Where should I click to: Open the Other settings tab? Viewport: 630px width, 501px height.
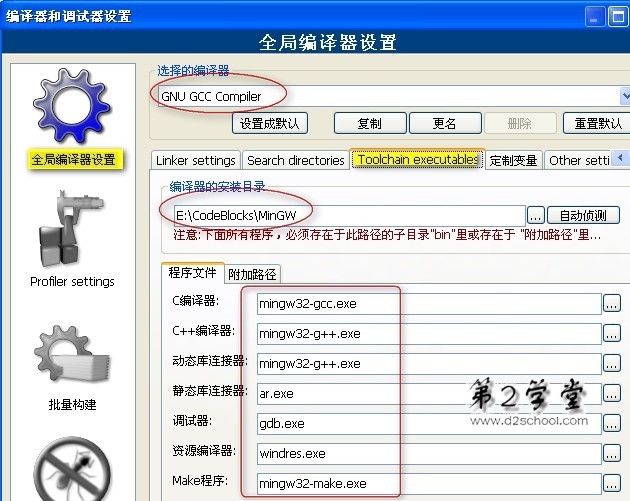point(579,160)
